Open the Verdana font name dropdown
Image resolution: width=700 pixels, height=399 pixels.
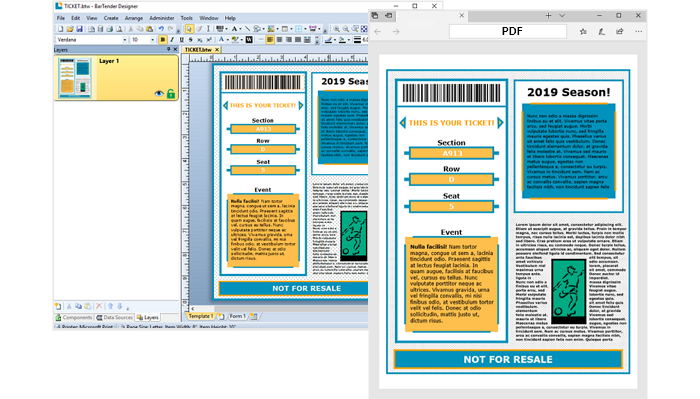pos(125,40)
